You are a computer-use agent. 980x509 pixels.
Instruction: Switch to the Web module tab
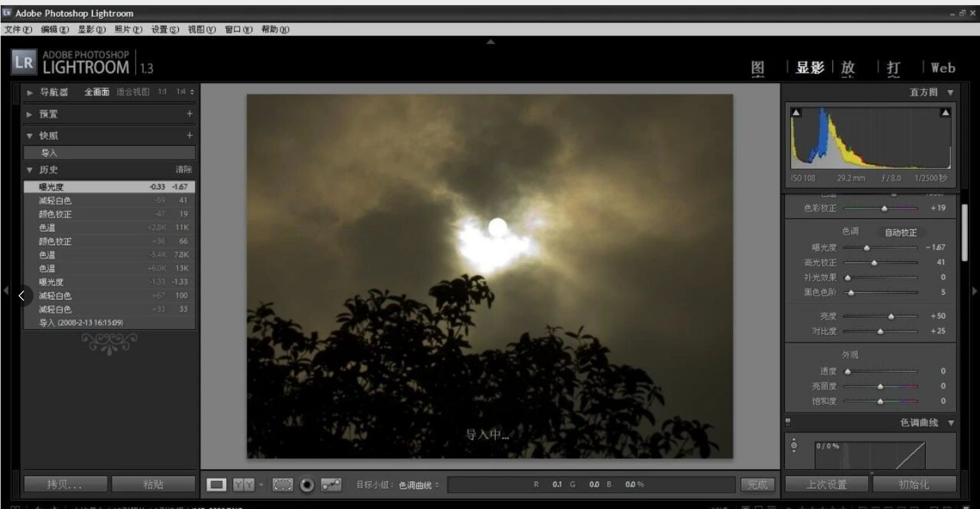[942, 68]
